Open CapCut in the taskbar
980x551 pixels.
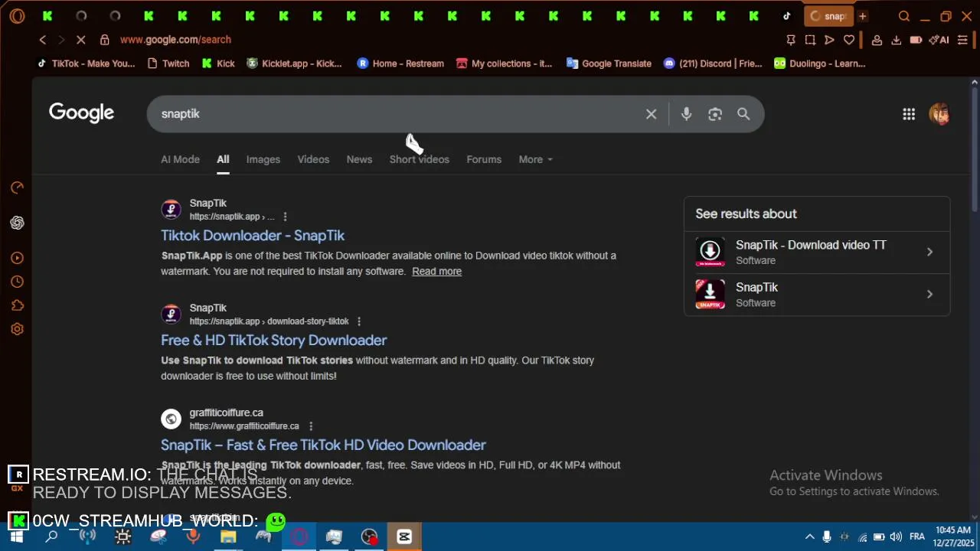pos(404,536)
